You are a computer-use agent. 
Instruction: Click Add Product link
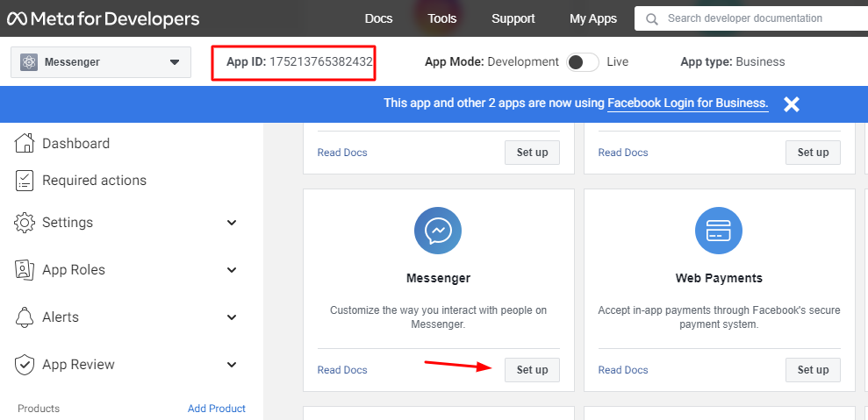[217, 409]
